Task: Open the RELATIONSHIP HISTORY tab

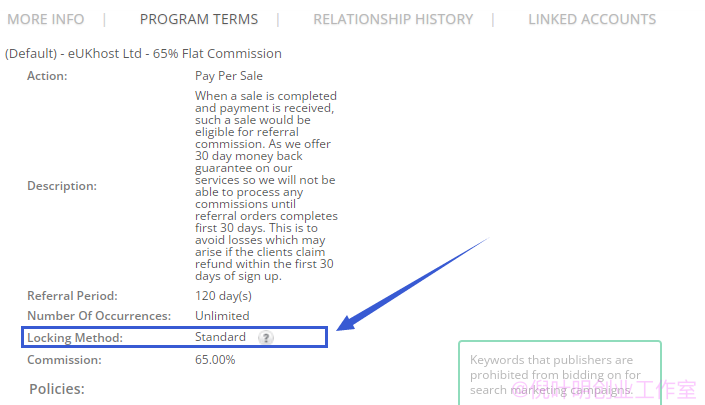Action: pos(393,19)
